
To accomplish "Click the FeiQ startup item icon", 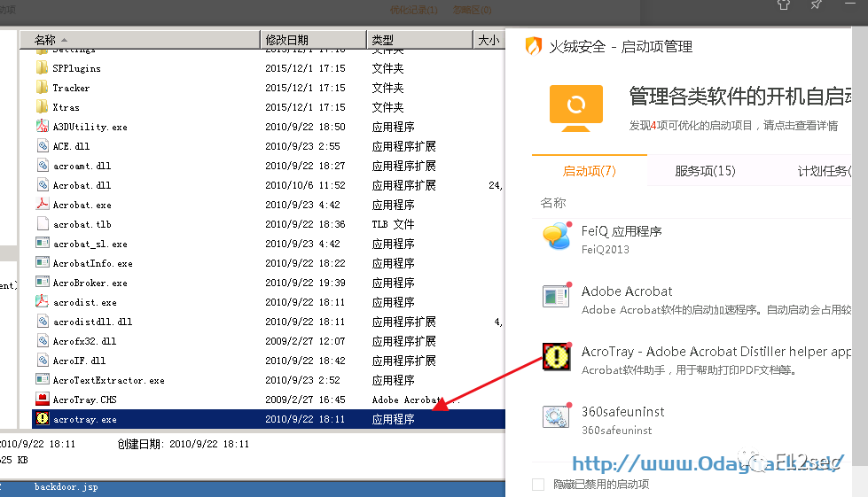I will click(x=557, y=237).
